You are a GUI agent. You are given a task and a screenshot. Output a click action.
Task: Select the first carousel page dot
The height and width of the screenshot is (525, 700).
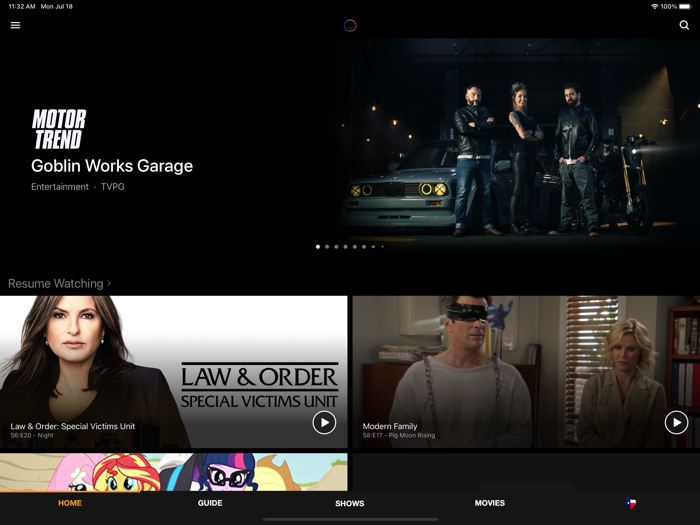pos(318,246)
